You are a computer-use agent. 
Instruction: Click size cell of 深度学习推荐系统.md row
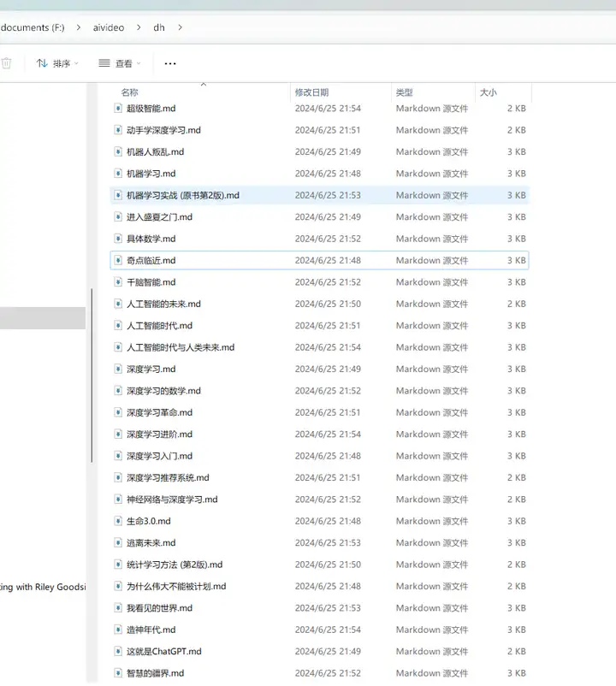(516, 478)
